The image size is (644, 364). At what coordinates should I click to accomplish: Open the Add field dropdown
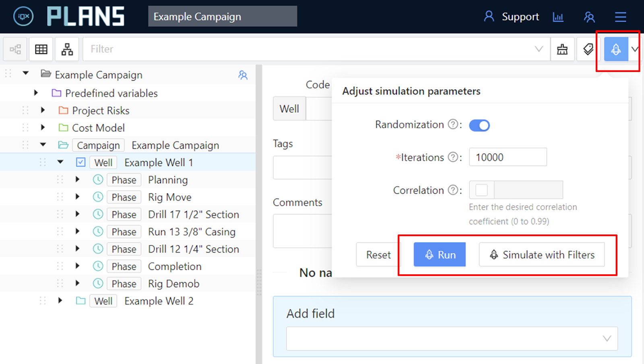click(452, 339)
